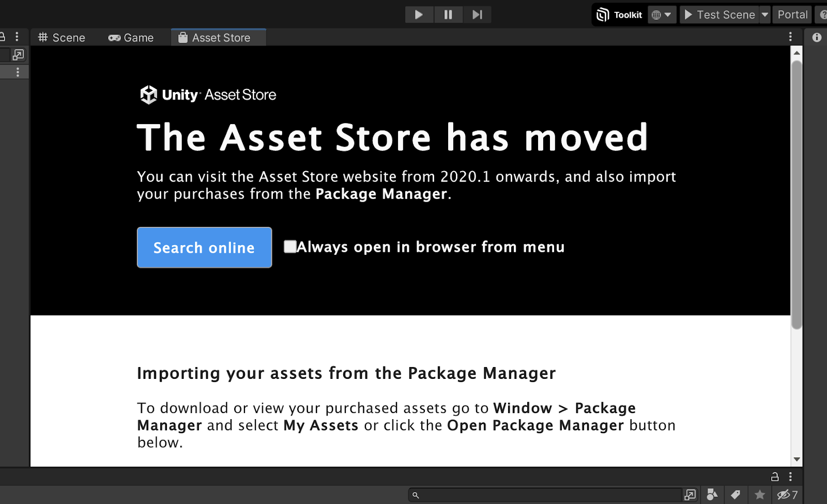827x504 pixels.
Task: Click 'Importing your assets from the Package Manager' heading
Action: (x=346, y=373)
